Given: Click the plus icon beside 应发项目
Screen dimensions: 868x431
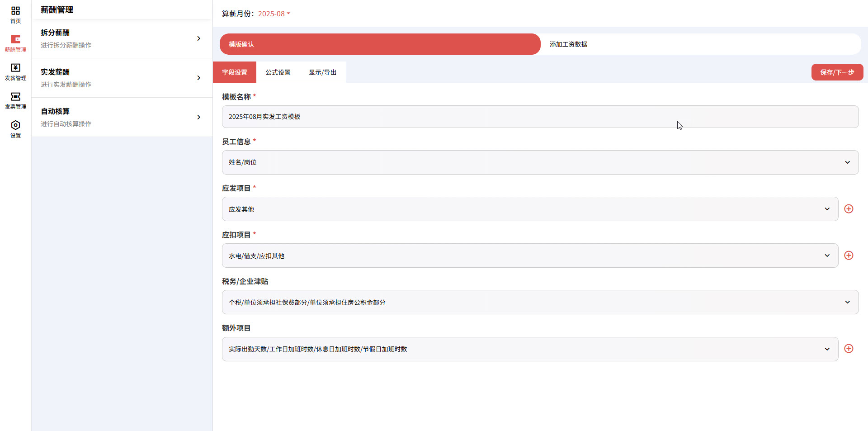Looking at the screenshot, I should [849, 209].
